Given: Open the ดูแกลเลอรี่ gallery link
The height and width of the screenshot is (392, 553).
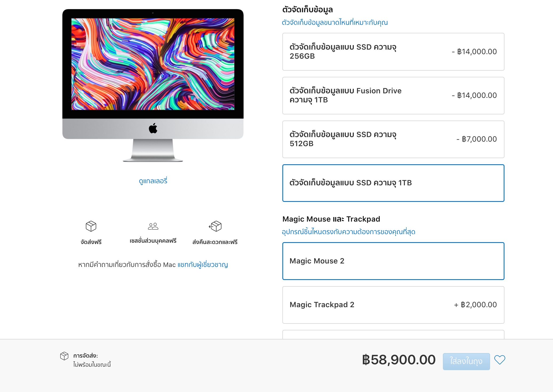Looking at the screenshot, I should coord(153,181).
